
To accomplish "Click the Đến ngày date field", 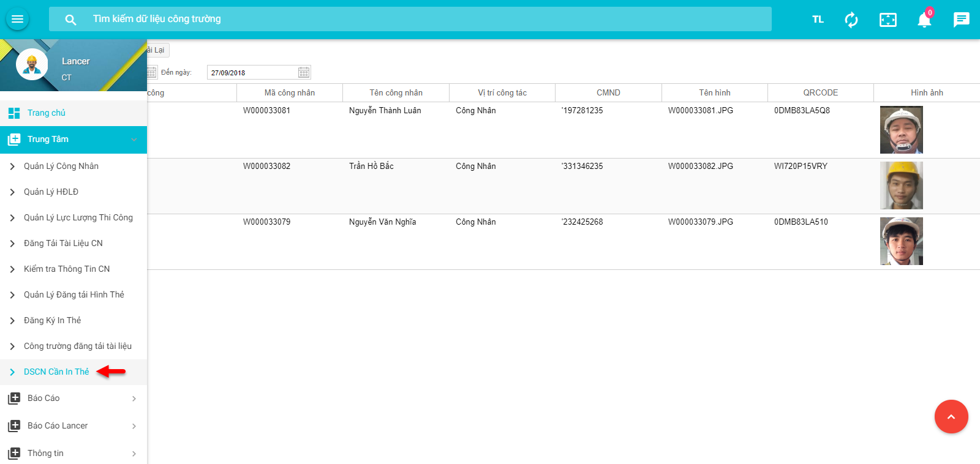I will point(252,73).
